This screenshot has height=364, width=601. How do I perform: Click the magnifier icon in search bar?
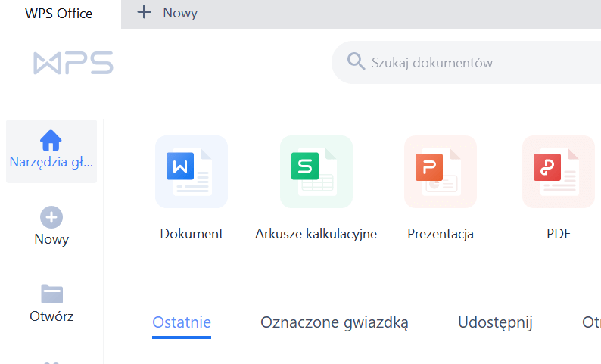click(x=356, y=61)
